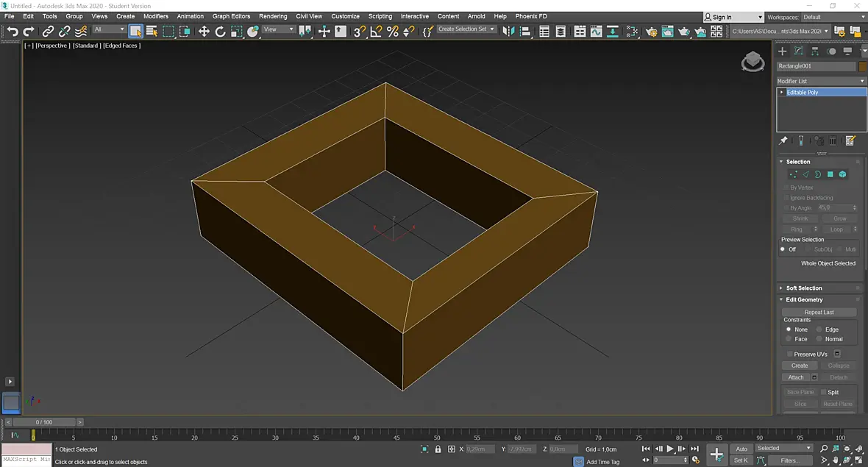Click the object color swatch beside Rectangle001
Image resolution: width=868 pixels, height=467 pixels.
coord(862,66)
